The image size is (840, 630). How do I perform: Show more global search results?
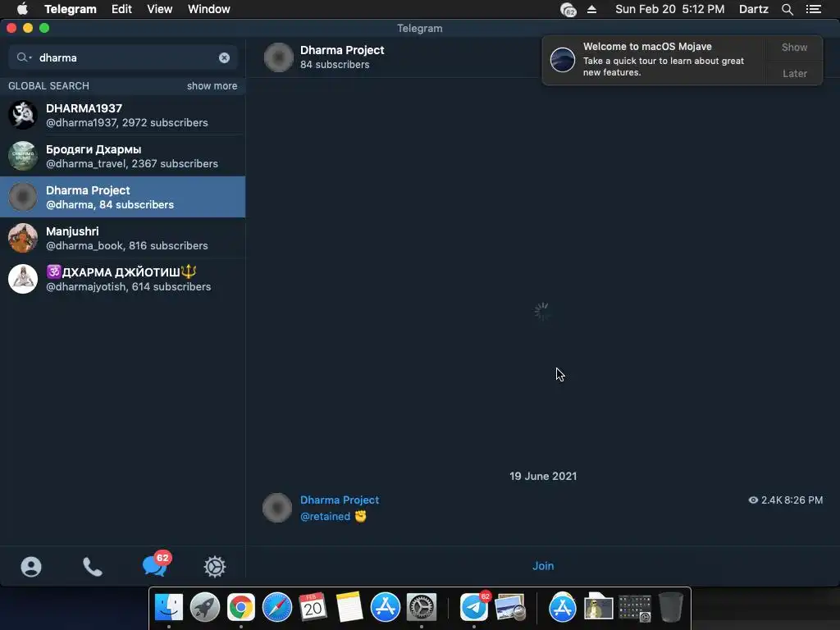(212, 85)
